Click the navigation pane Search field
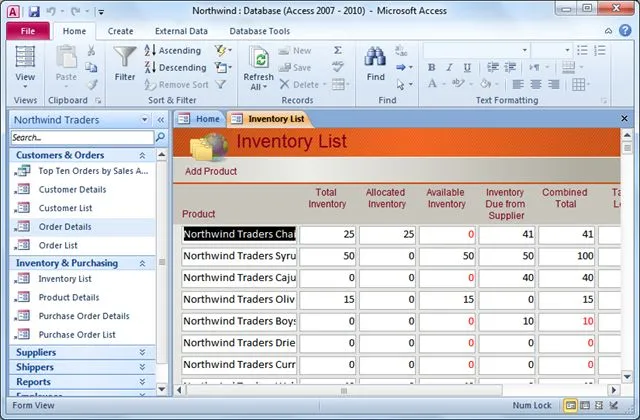Screen dimensions: 640x420 pyautogui.click(x=82, y=138)
